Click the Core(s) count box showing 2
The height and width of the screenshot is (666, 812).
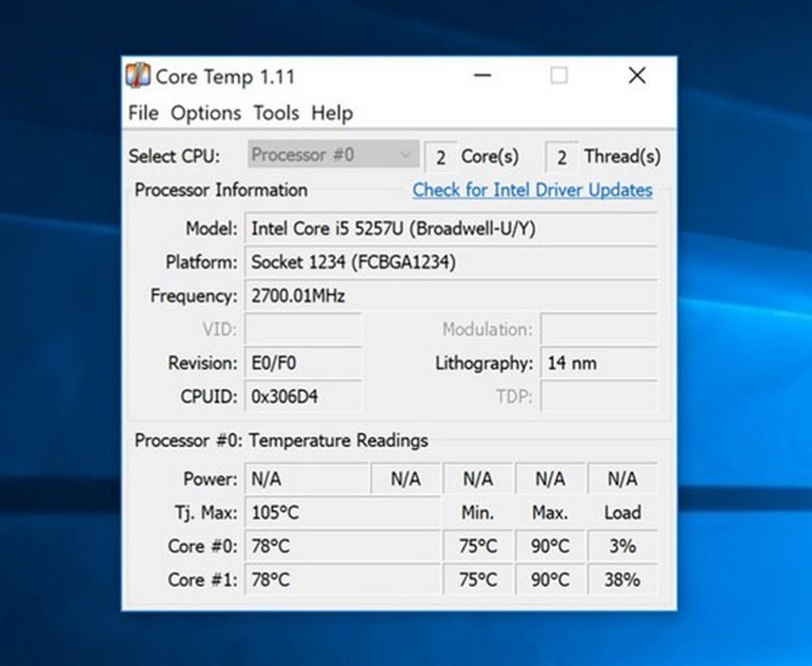coord(441,154)
